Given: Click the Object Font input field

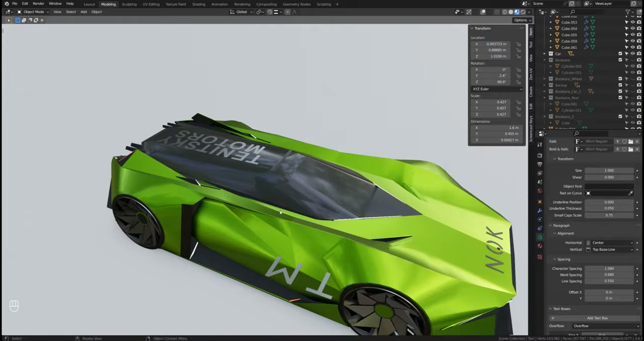Looking at the screenshot, I should coord(610,187).
